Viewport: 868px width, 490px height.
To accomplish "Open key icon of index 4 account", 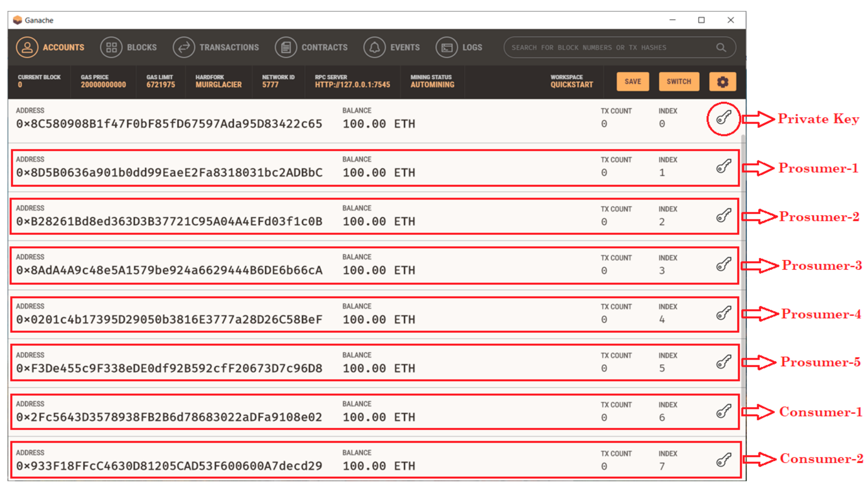I will [x=723, y=313].
